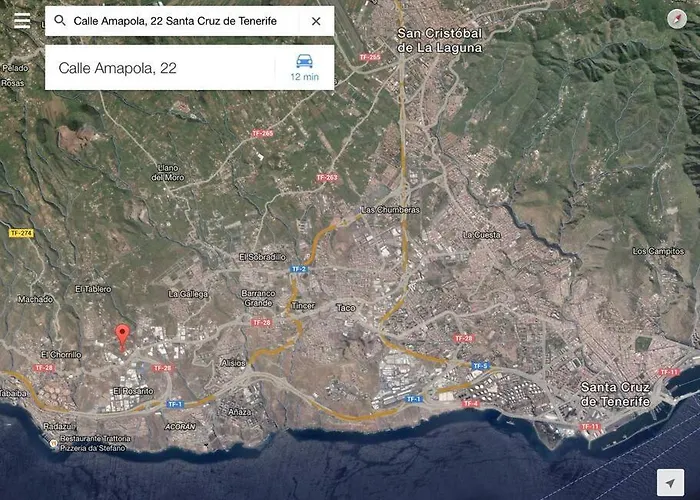Tap the Santa Cruz de Tenerife city label

click(x=615, y=393)
